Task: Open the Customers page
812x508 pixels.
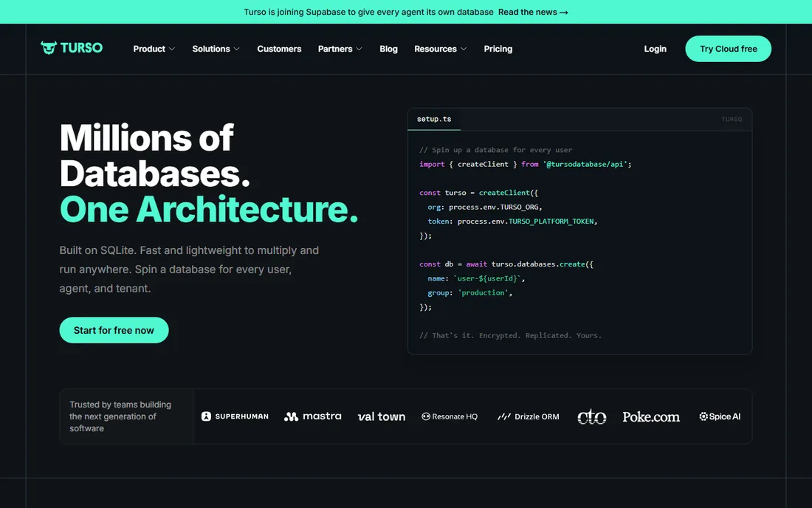Action: tap(279, 49)
